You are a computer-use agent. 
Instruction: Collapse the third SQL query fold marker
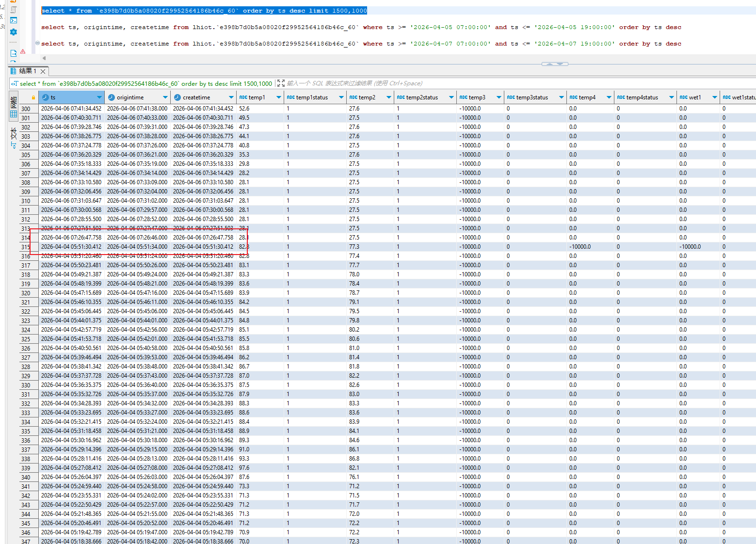pos(38,43)
